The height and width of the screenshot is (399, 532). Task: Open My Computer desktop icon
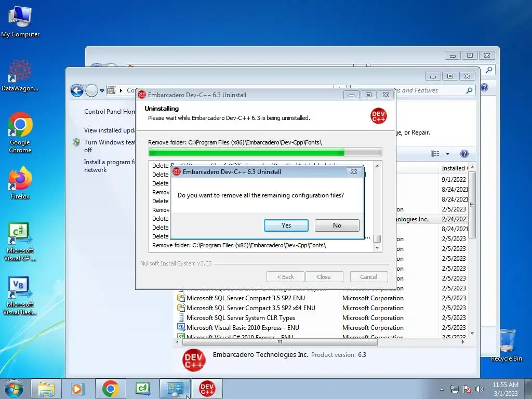tap(20, 22)
